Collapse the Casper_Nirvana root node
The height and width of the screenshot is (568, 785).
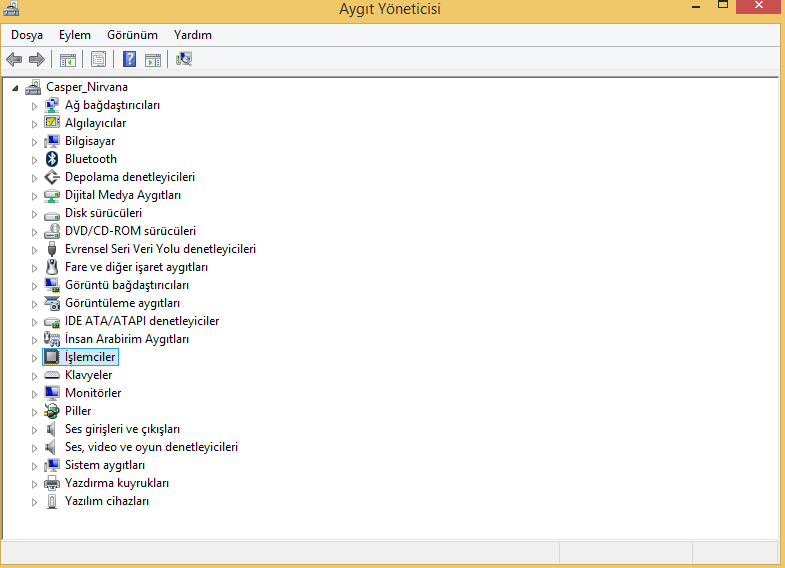(x=16, y=88)
